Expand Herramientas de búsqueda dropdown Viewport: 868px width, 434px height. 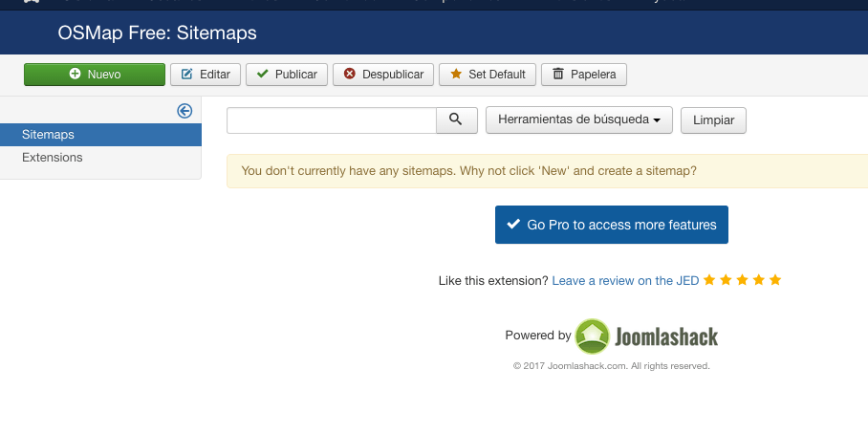click(x=579, y=120)
